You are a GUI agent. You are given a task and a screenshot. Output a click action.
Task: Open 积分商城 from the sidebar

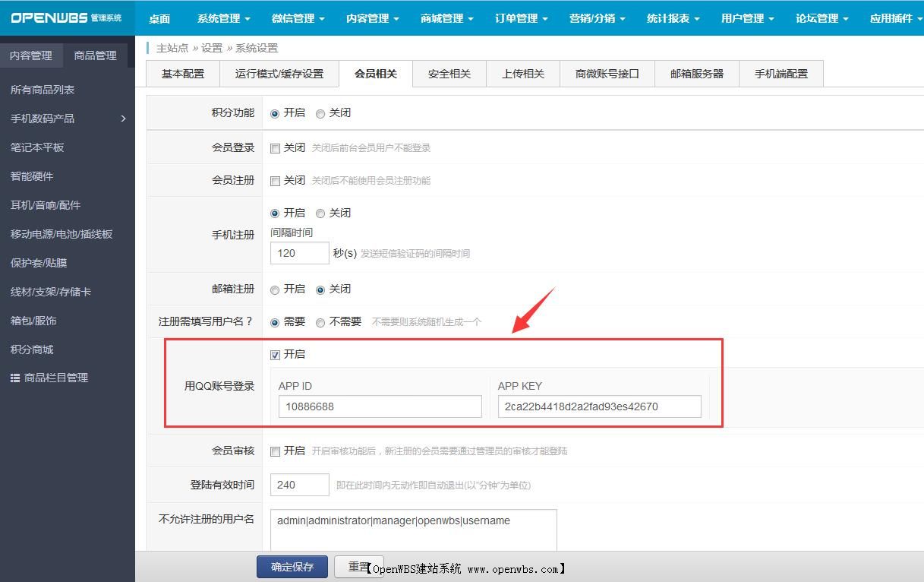(x=31, y=350)
